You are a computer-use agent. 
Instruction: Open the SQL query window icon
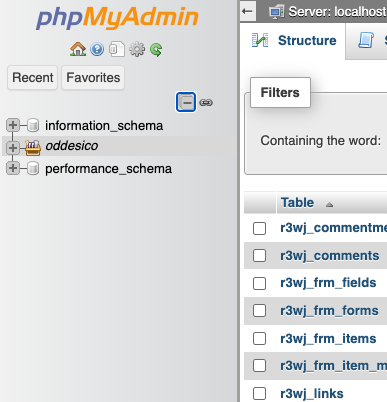click(x=117, y=49)
